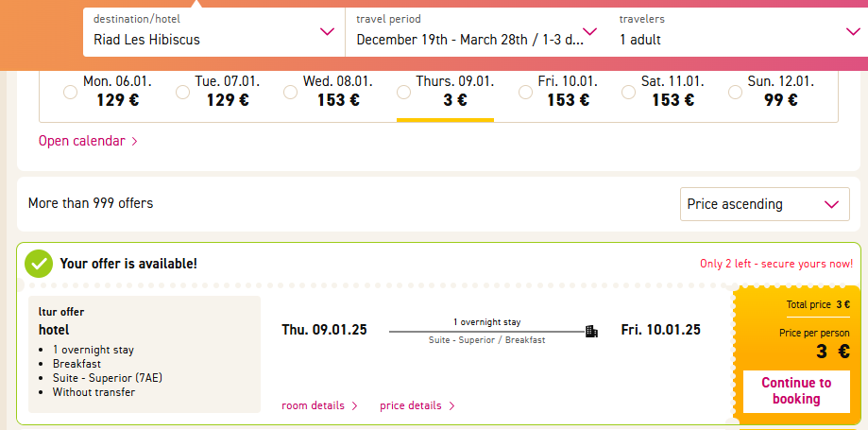Select the Thurs. 09.01. date radio button
This screenshot has width=868, height=430.
[x=404, y=92]
